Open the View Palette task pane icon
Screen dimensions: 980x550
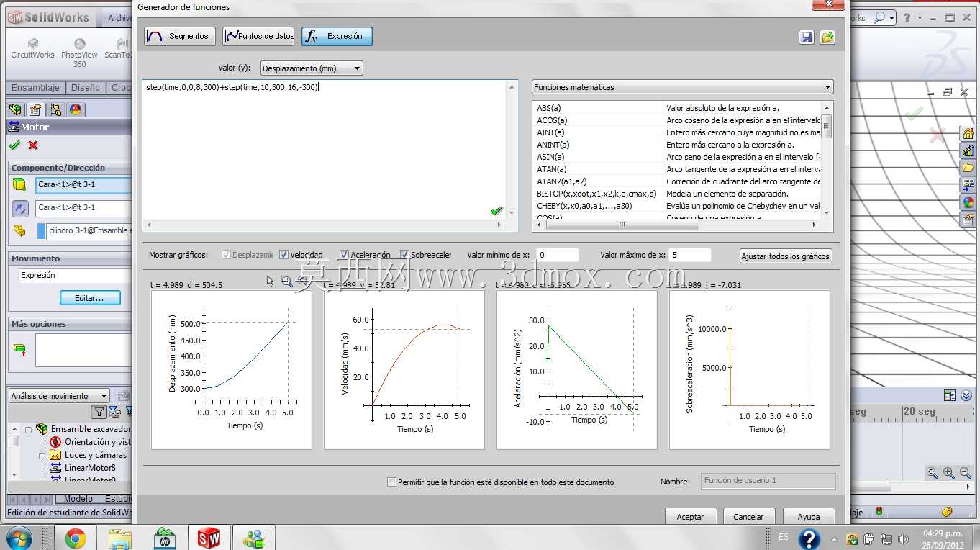coord(968,185)
